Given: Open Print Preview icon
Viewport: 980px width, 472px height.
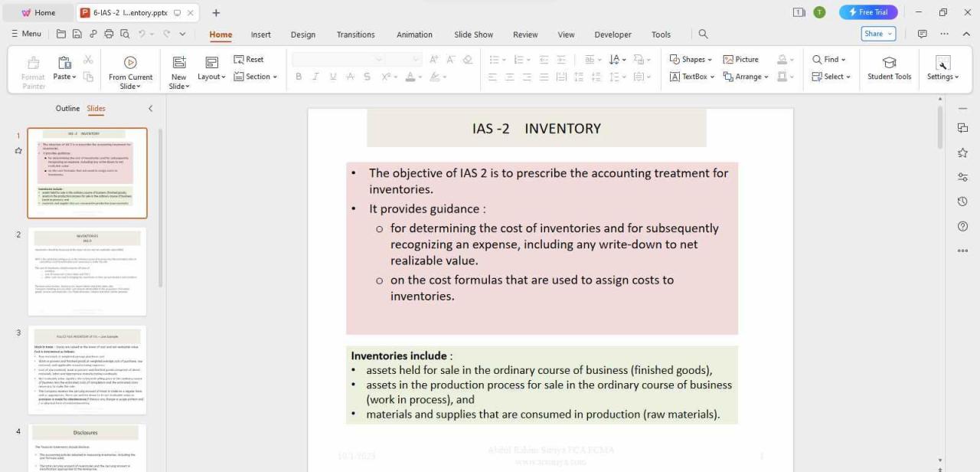Looking at the screenshot, I should (123, 34).
